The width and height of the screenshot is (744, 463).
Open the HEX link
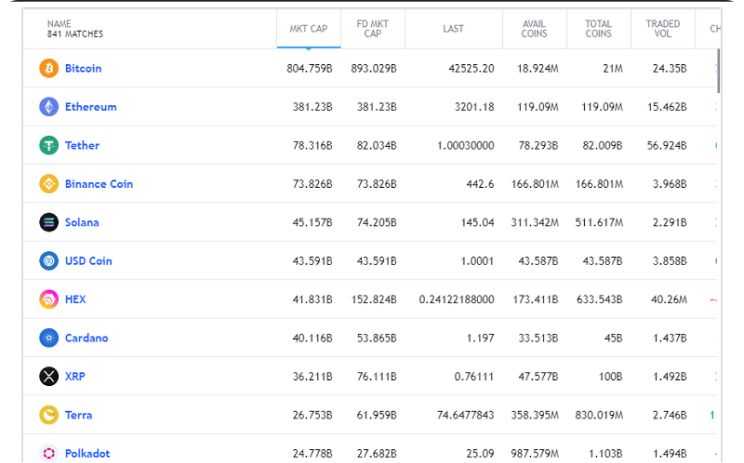75,299
